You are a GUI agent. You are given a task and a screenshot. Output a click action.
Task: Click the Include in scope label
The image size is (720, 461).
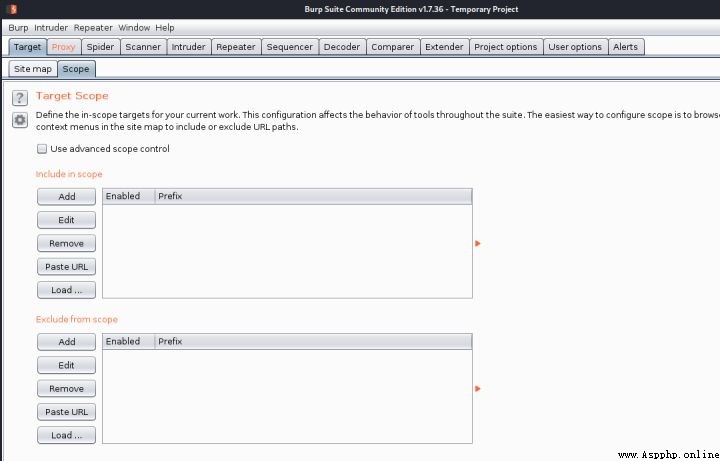pyautogui.click(x=69, y=174)
